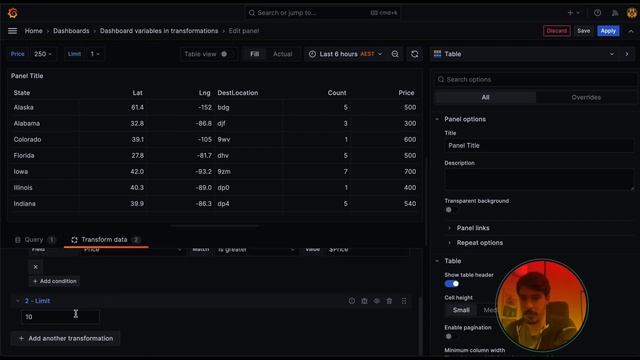
Task: Delete the Limit transformation with trash icon
Action: coord(389,301)
